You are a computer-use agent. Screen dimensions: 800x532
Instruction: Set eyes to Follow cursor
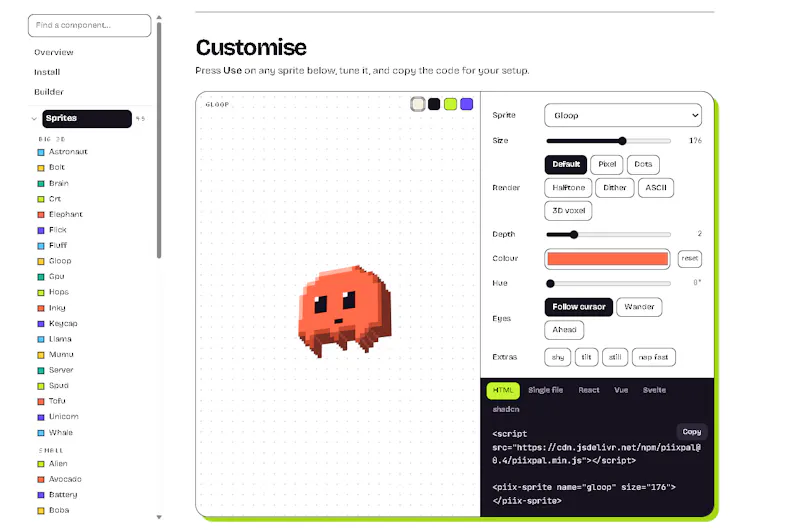579,307
